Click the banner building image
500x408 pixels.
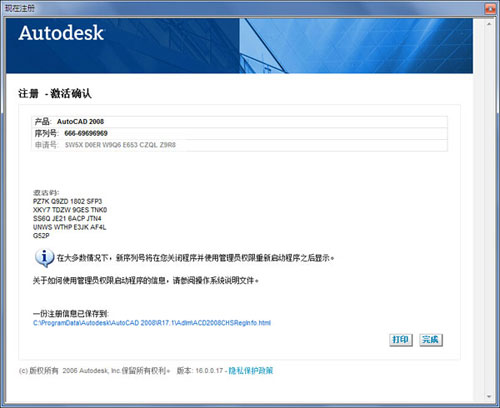pos(356,46)
